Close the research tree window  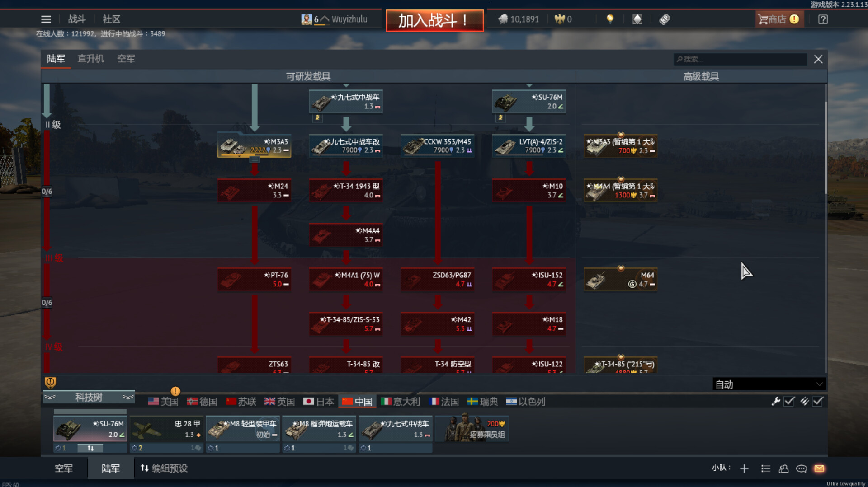pyautogui.click(x=818, y=59)
